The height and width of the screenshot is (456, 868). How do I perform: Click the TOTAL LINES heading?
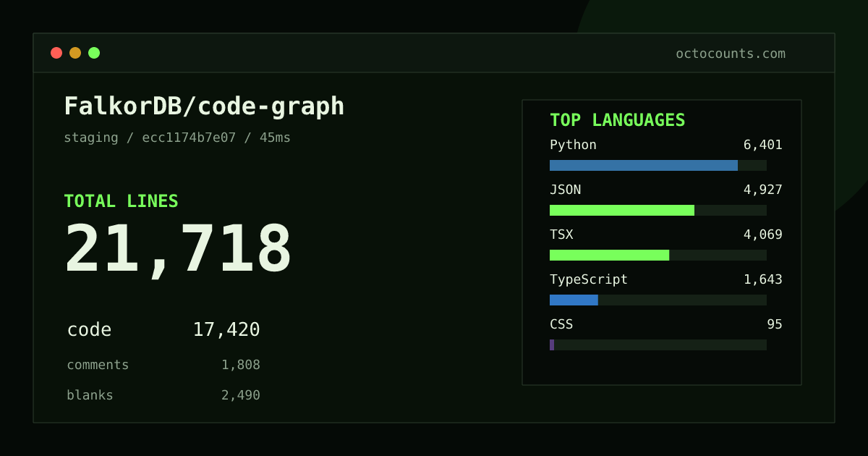(x=121, y=201)
